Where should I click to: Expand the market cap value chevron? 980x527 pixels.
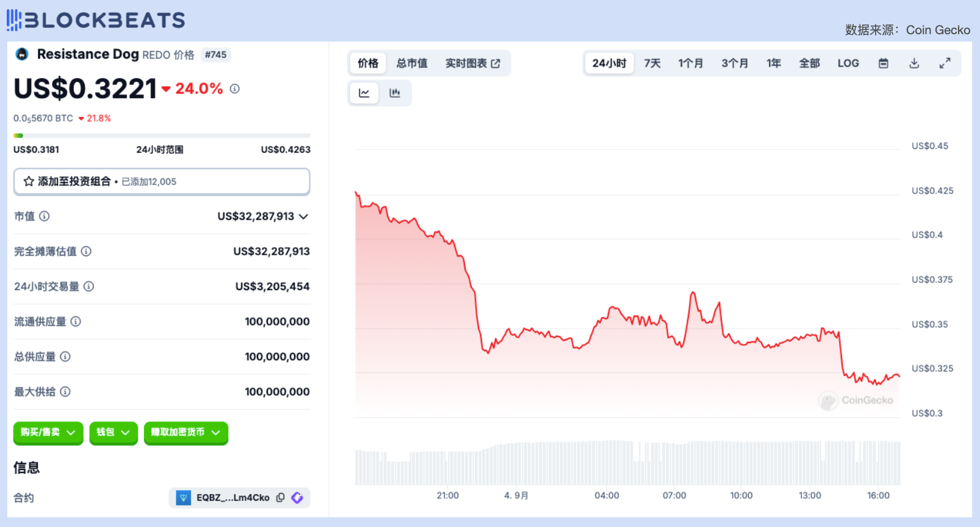(x=304, y=217)
